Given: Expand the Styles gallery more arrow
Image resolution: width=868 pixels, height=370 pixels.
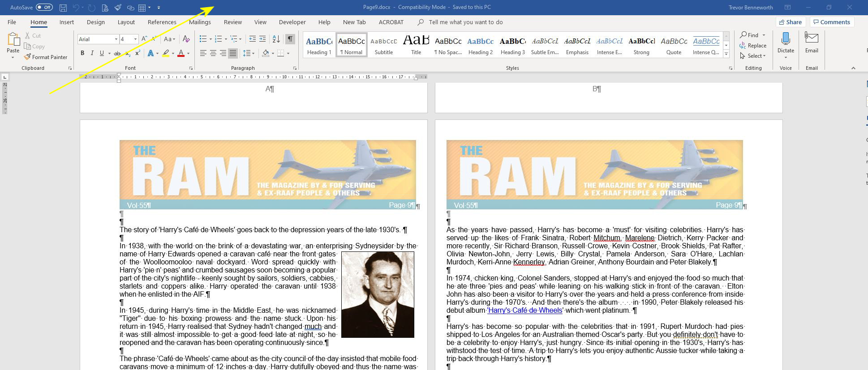Looking at the screenshot, I should coord(726,55).
